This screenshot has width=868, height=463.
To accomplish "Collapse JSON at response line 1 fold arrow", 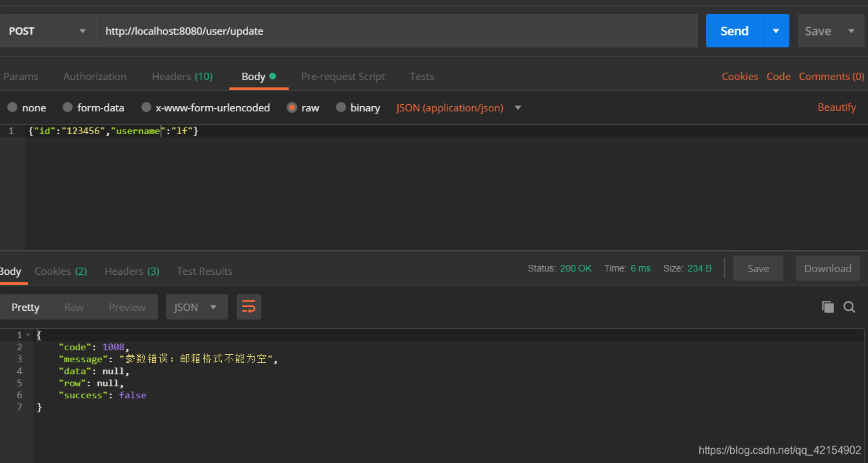I will point(27,335).
